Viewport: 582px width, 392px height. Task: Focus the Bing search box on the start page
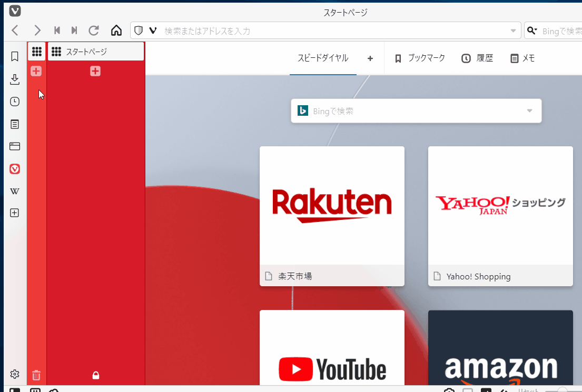416,111
